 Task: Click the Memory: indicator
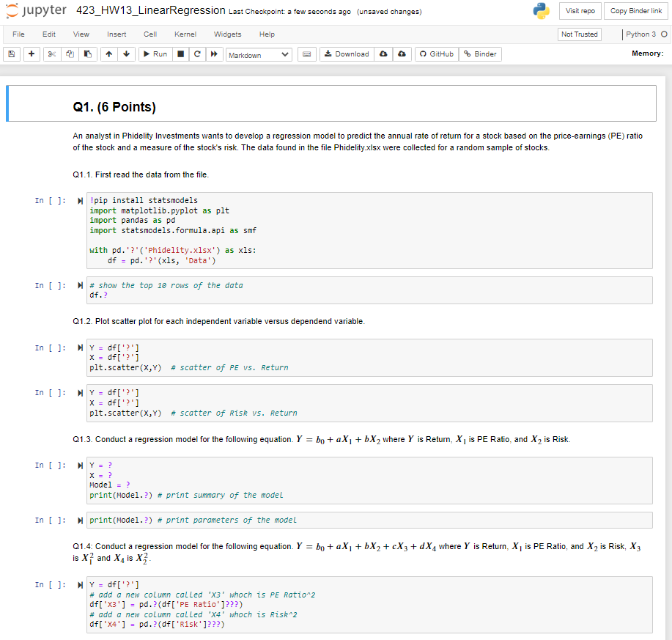648,54
